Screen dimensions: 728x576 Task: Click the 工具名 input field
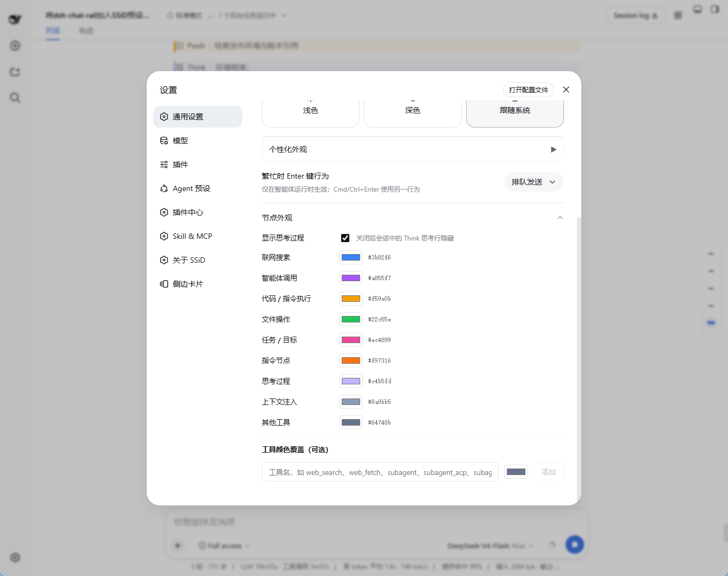(x=380, y=472)
